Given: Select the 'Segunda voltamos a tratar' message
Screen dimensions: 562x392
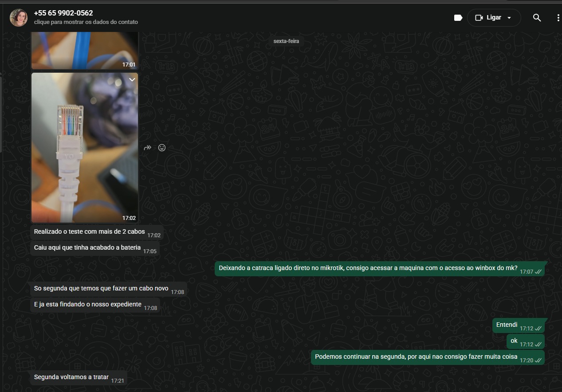Looking at the screenshot, I should (x=71, y=377).
